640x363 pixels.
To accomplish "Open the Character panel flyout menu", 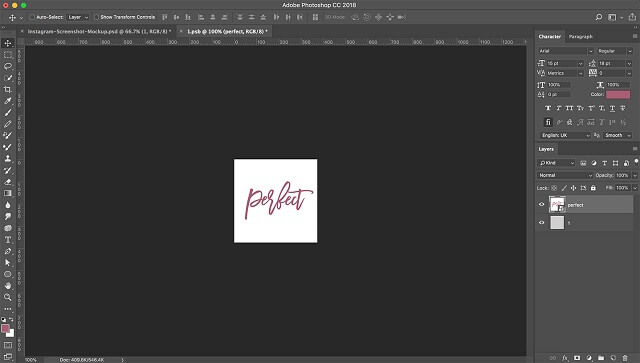I will (635, 36).
